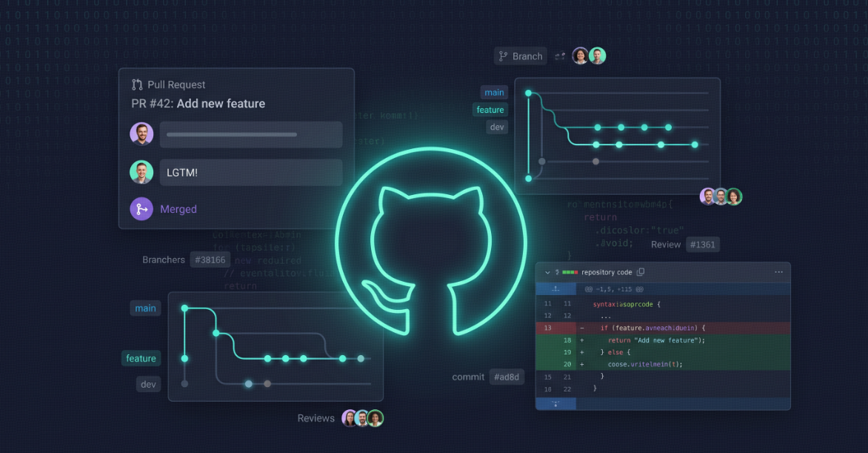
Task: Select the main label of the lower branch graph
Action: pos(145,308)
